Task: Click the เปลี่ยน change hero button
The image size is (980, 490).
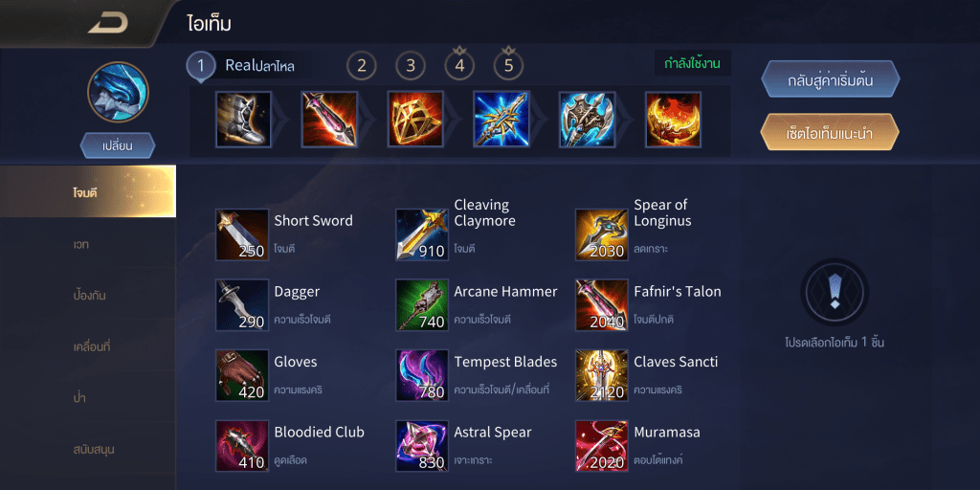Action: point(118,145)
